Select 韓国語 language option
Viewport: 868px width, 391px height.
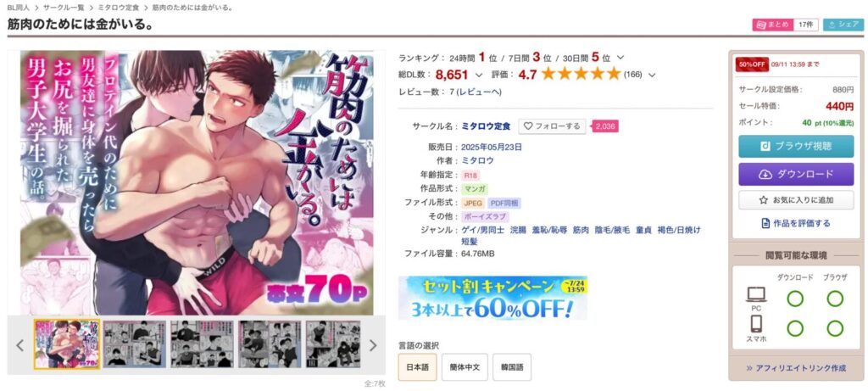511,367
